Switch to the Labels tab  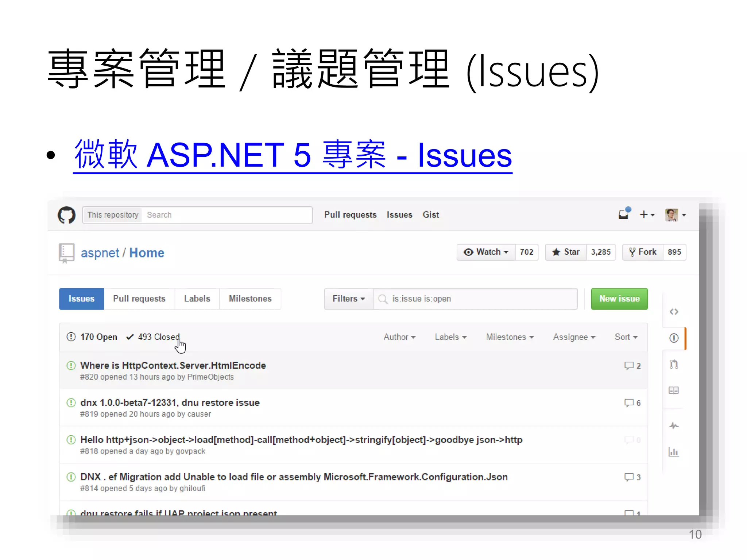point(197,299)
